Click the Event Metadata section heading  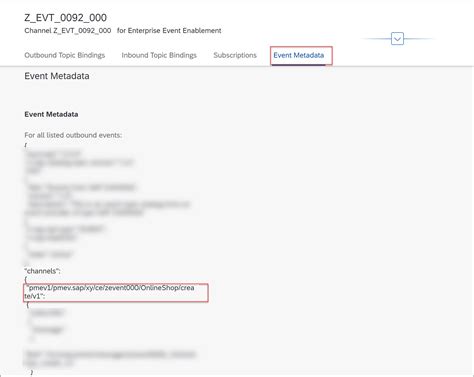pyautogui.click(x=57, y=76)
